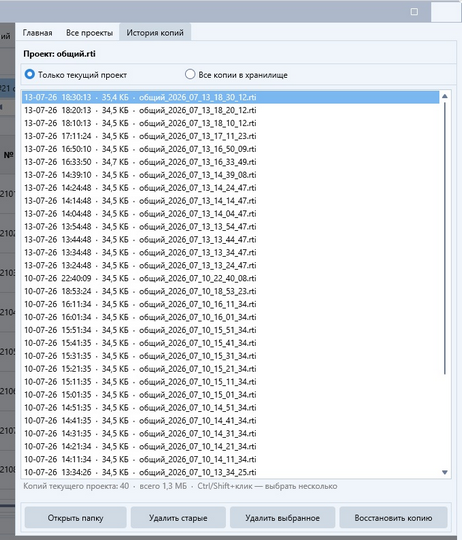The width and height of the screenshot is (462, 540).
Task: Select backup entry from 13-07-26 16:33:50
Action: pyautogui.click(x=230, y=162)
